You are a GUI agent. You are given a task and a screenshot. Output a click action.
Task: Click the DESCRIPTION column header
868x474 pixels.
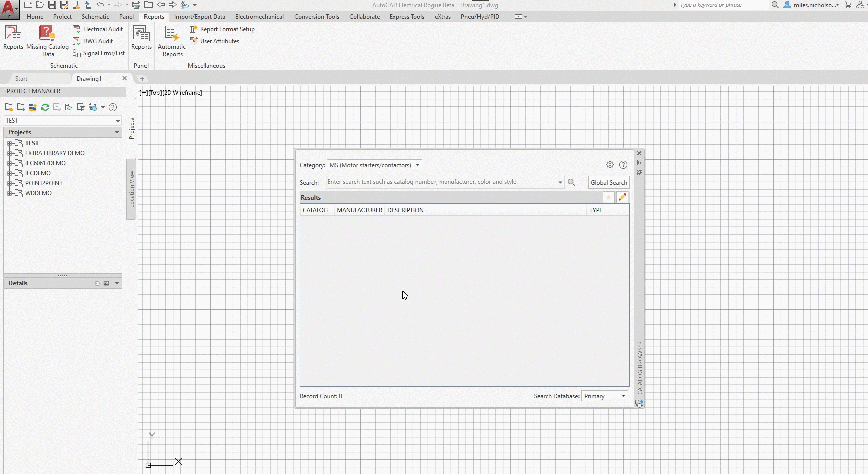(405, 210)
